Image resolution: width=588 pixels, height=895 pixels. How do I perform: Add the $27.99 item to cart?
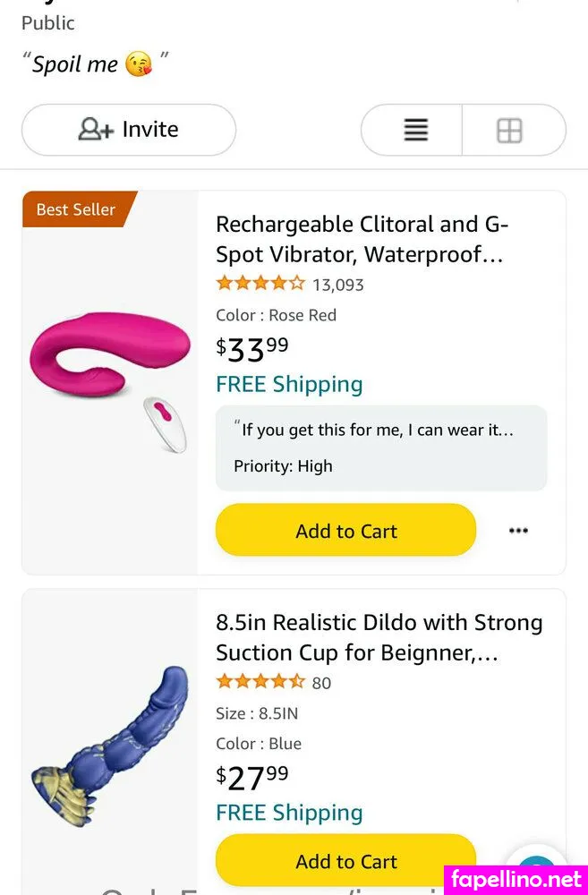click(345, 861)
